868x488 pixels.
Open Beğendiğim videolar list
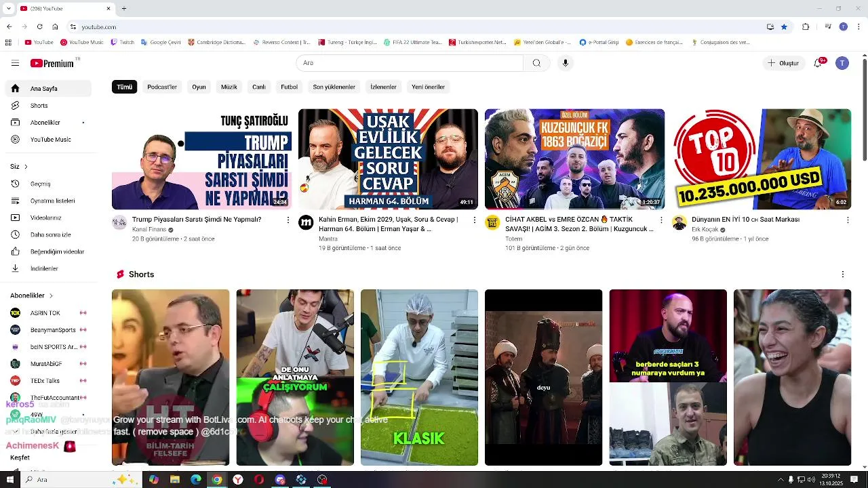pos(48,251)
